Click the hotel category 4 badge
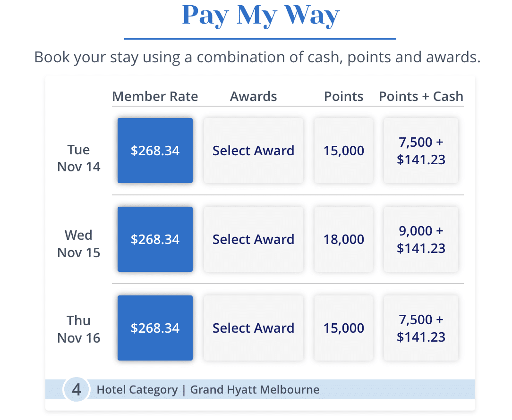Image resolution: width=512 pixels, height=420 pixels. tap(76, 390)
